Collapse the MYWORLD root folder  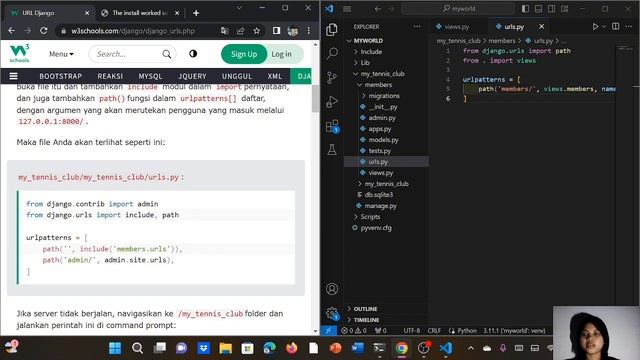(349, 41)
